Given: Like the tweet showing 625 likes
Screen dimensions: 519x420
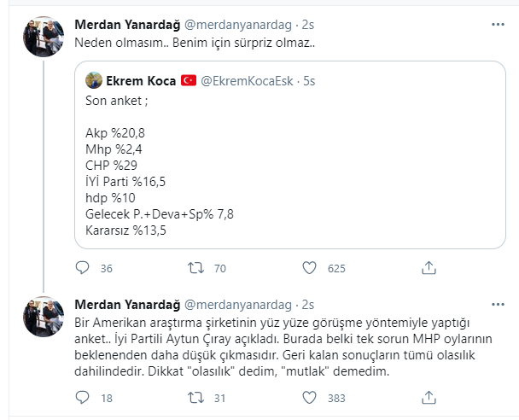Looking at the screenshot, I should 311,269.
